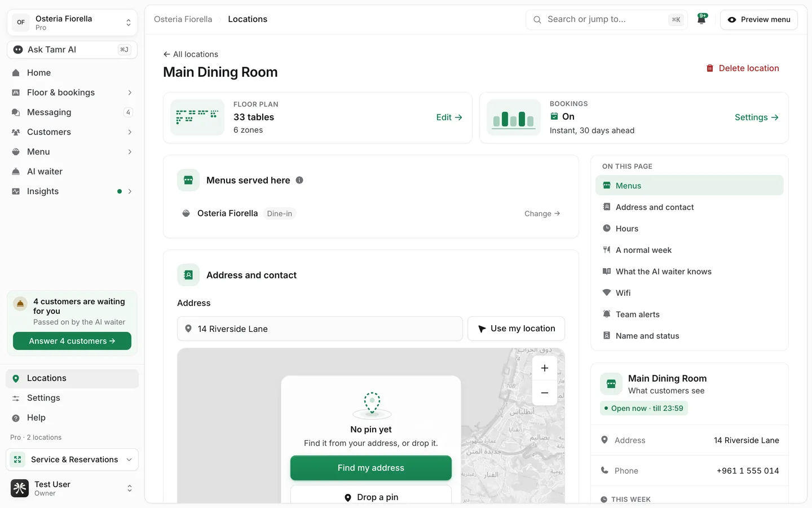The width and height of the screenshot is (812, 508).
Task: Open Help in the sidebar
Action: [72, 418]
